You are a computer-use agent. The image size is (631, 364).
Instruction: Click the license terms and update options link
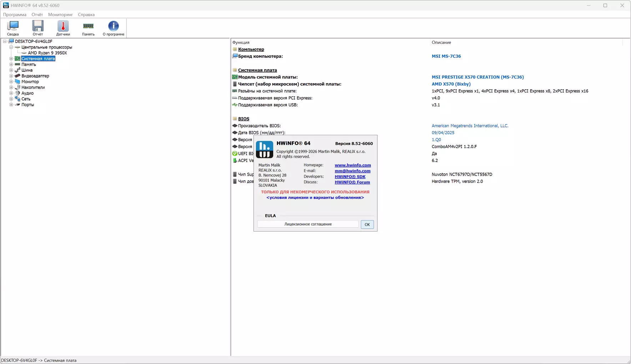click(315, 198)
